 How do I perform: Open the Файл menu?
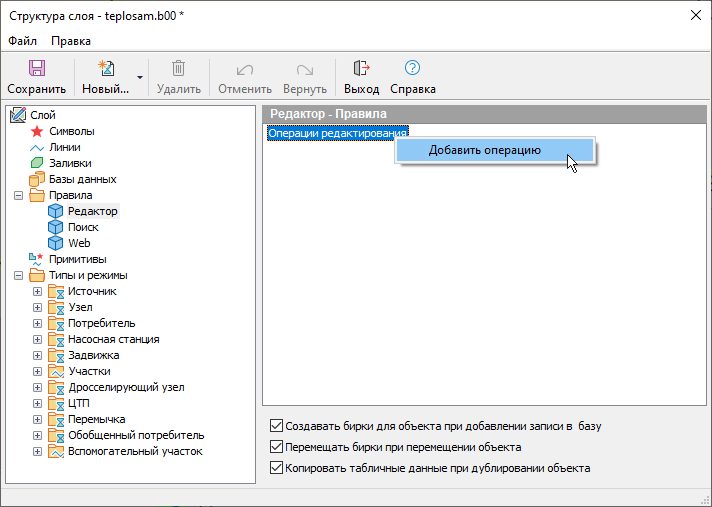[22, 41]
